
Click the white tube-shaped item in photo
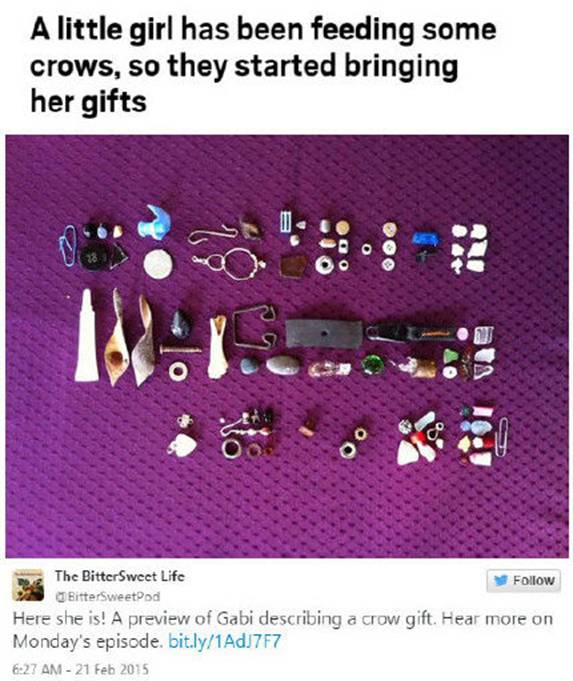(x=86, y=336)
